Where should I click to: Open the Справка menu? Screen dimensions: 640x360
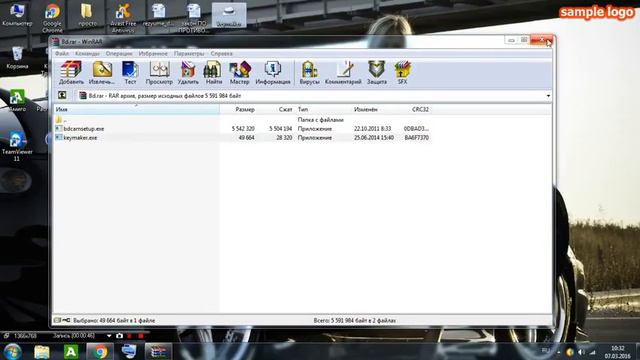[x=222, y=53]
